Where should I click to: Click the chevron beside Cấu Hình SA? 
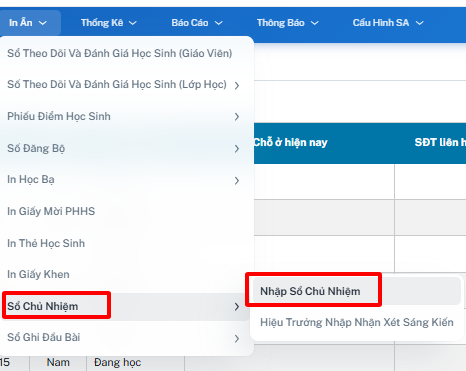coord(420,23)
